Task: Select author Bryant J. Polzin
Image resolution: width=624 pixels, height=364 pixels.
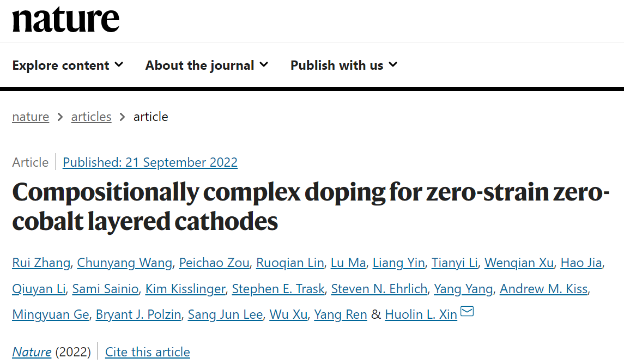Action: (x=138, y=314)
